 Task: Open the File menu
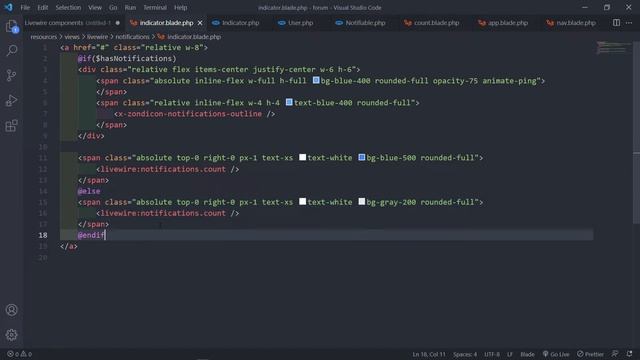[x=25, y=7]
